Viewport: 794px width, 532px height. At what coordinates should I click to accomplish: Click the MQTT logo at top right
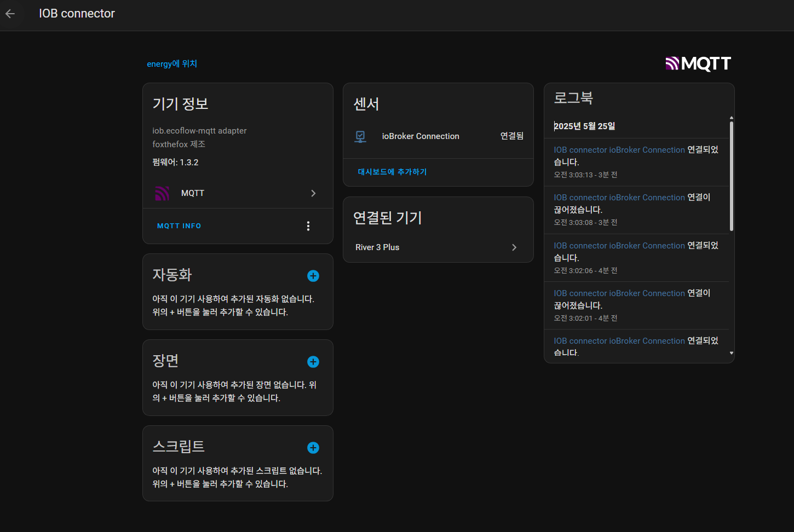(698, 64)
